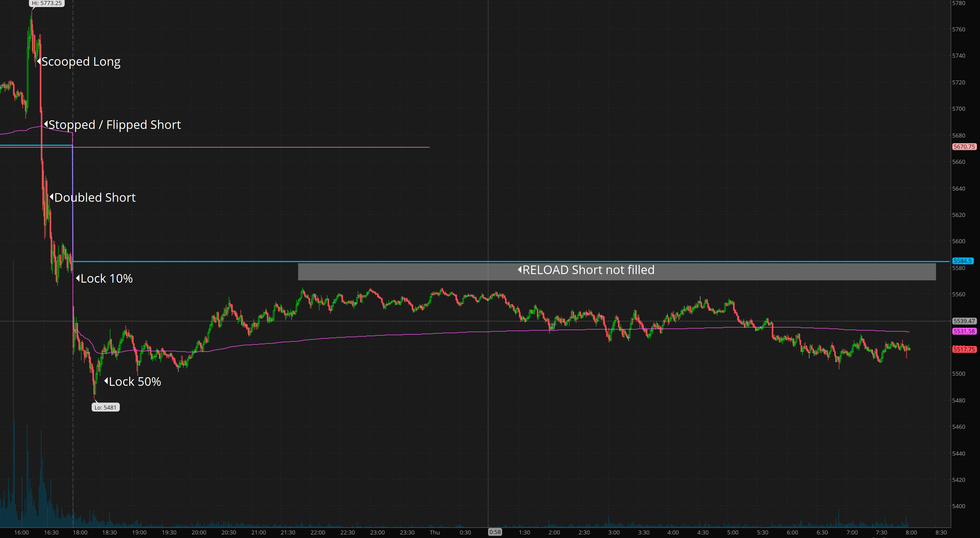
Task: Click the Doubled Short annotation label
Action: pyautogui.click(x=95, y=197)
